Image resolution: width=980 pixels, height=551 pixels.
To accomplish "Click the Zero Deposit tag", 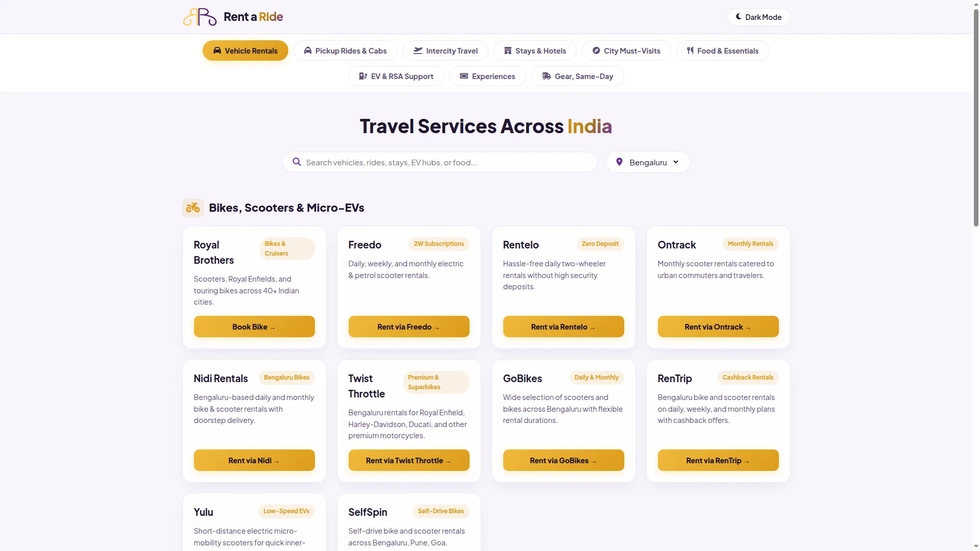I will click(600, 244).
